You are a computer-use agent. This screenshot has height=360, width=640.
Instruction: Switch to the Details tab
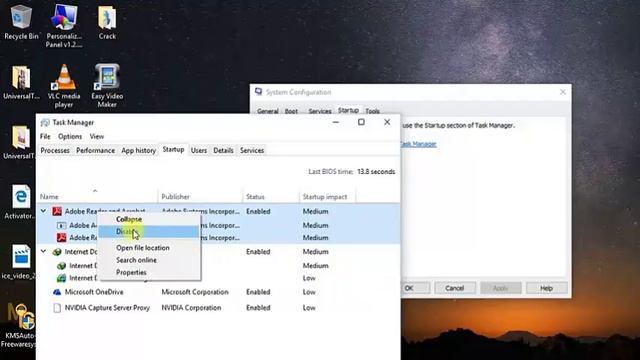pyautogui.click(x=223, y=150)
